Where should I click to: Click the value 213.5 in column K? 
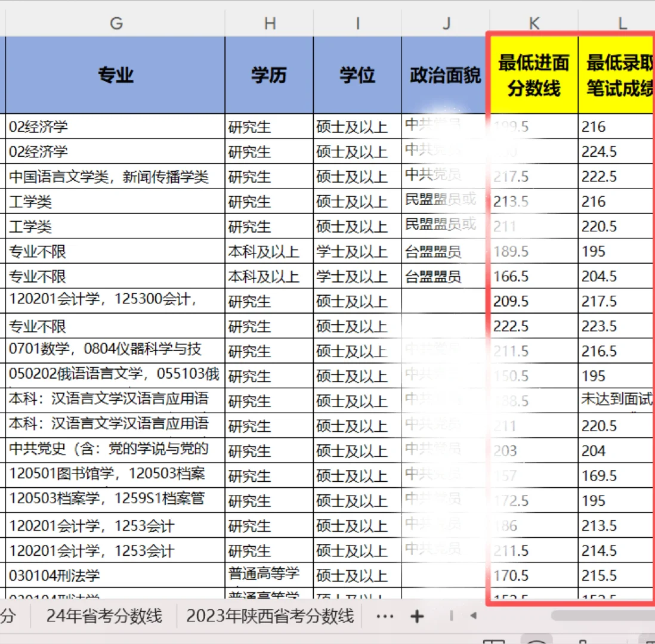(534, 202)
